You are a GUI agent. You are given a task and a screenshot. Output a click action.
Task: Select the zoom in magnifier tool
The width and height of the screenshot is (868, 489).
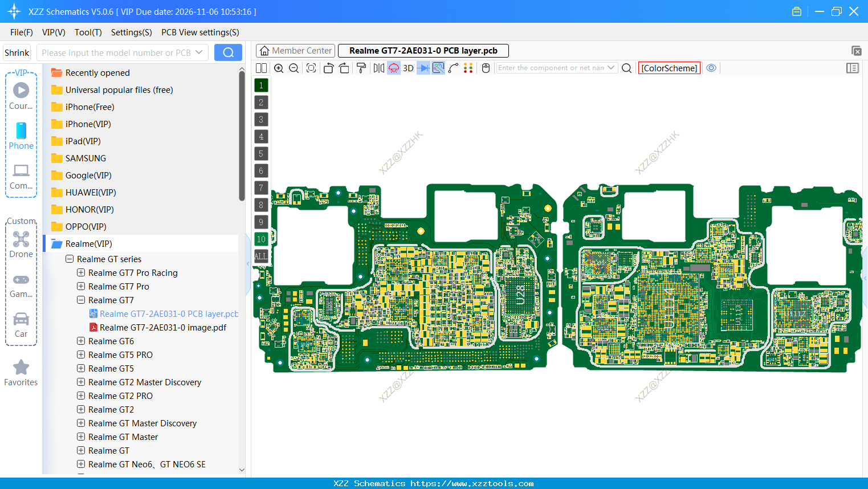click(279, 68)
